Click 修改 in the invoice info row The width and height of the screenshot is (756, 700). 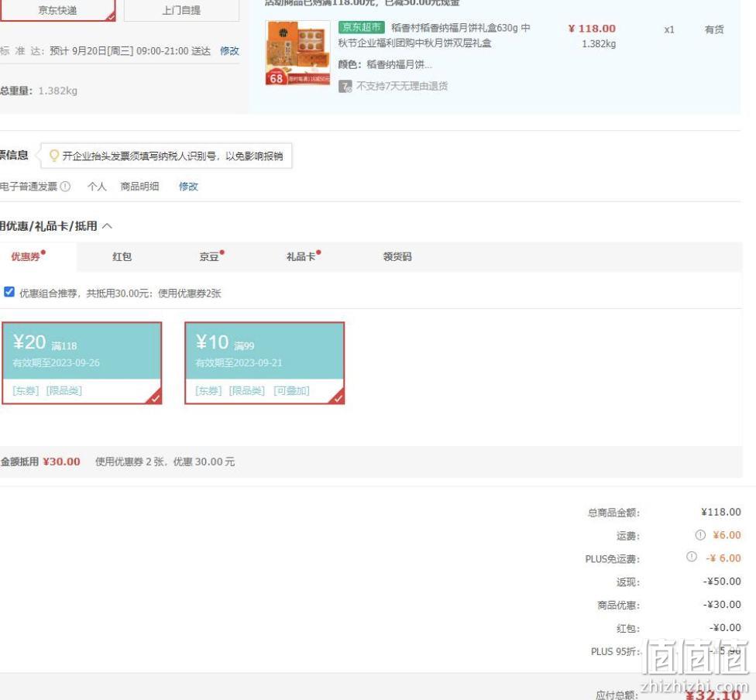point(188,187)
